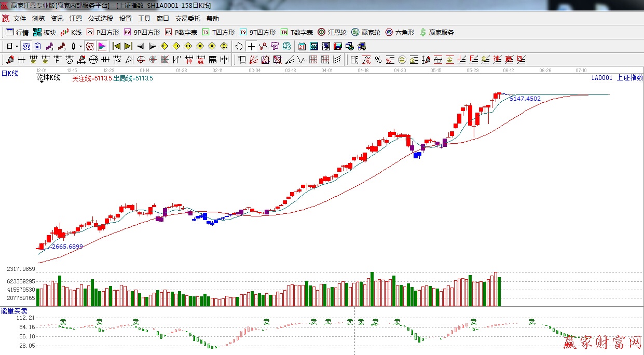This screenshot has height=355, width=644.
Task: Expand the 日 period dropdown arrow
Action: coord(17,46)
